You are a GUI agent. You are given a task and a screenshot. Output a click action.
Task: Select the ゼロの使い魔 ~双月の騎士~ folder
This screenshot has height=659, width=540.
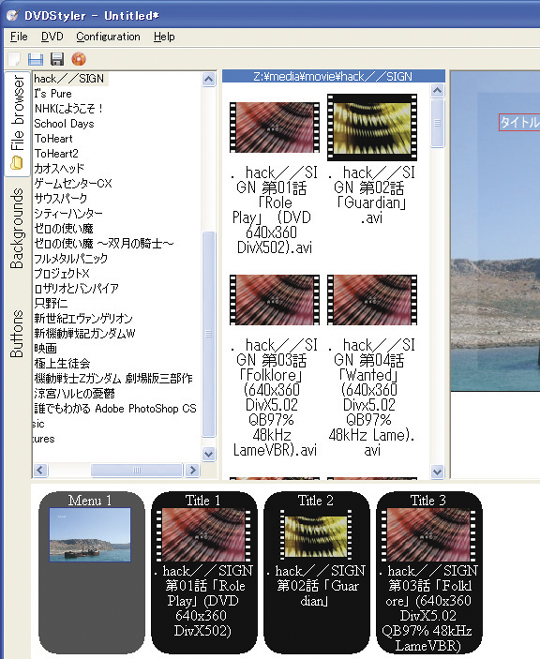(103, 243)
